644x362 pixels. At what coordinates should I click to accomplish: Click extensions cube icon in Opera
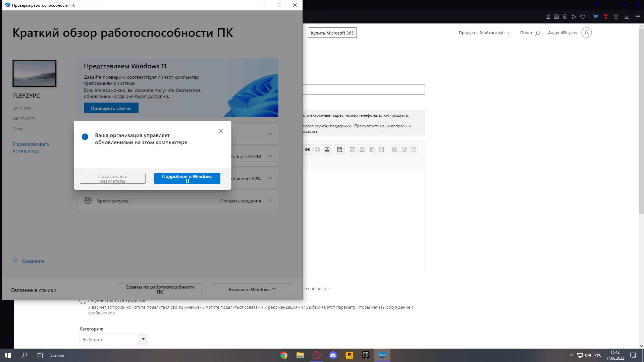coord(616,17)
